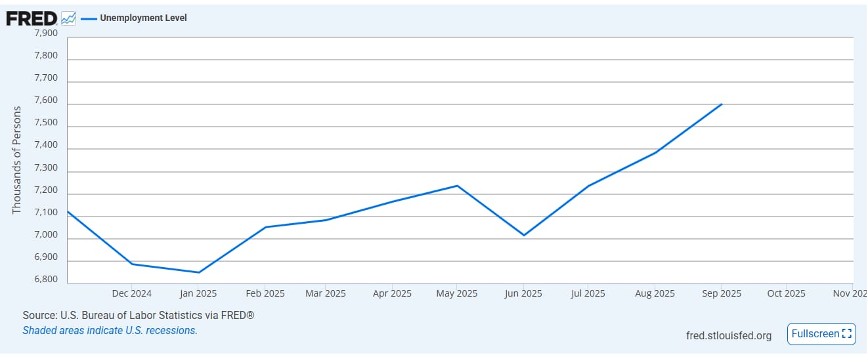
Task: Open the chart in Fullscreen
Action: (821, 334)
